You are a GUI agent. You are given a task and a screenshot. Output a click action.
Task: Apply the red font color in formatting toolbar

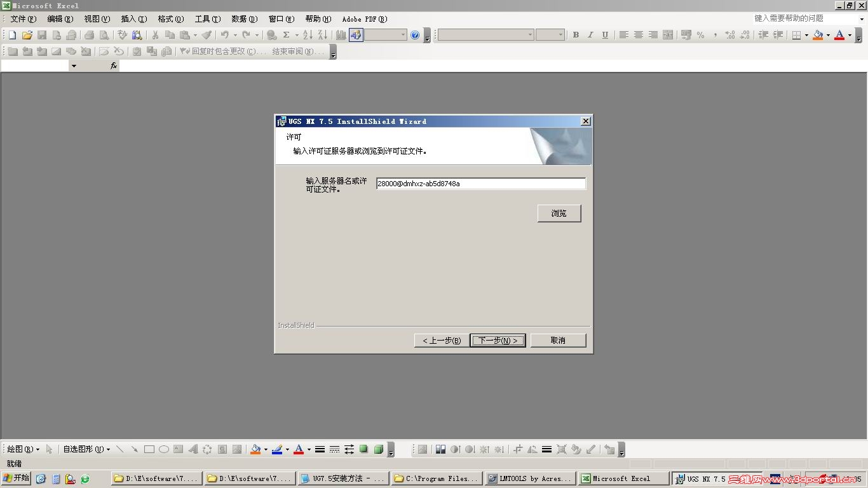click(839, 35)
